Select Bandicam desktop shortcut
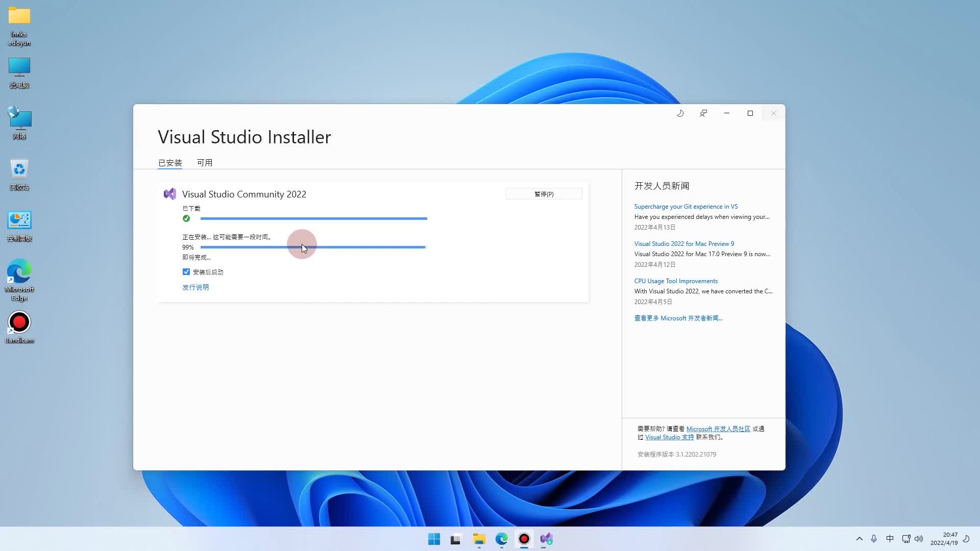 coord(19,328)
